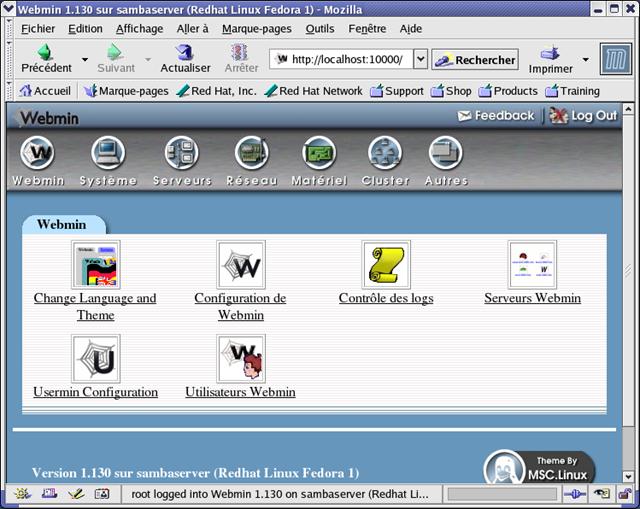Click the Change Language and Theme icon

tap(96, 265)
